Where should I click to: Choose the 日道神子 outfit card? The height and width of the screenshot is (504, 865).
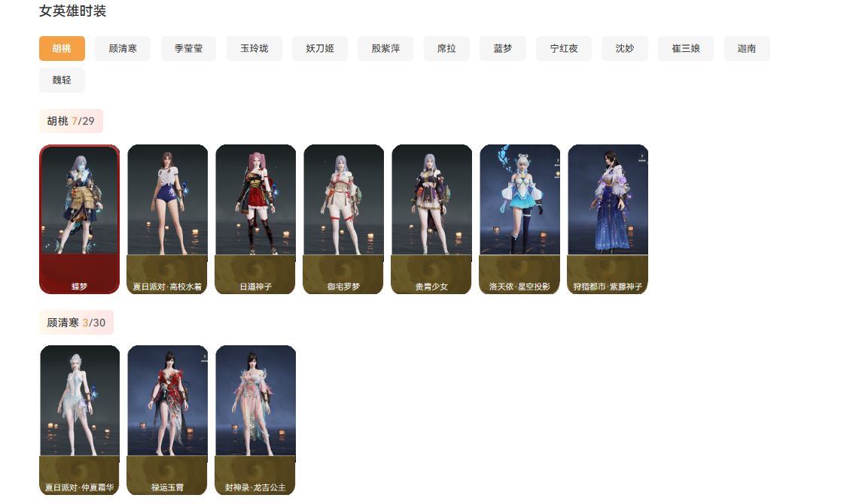pos(255,220)
